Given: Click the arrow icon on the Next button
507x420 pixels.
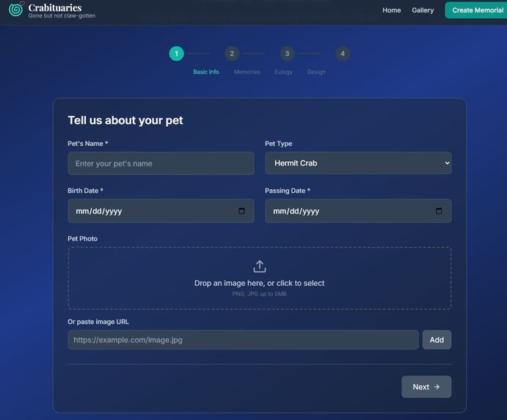Looking at the screenshot, I should pyautogui.click(x=437, y=387).
